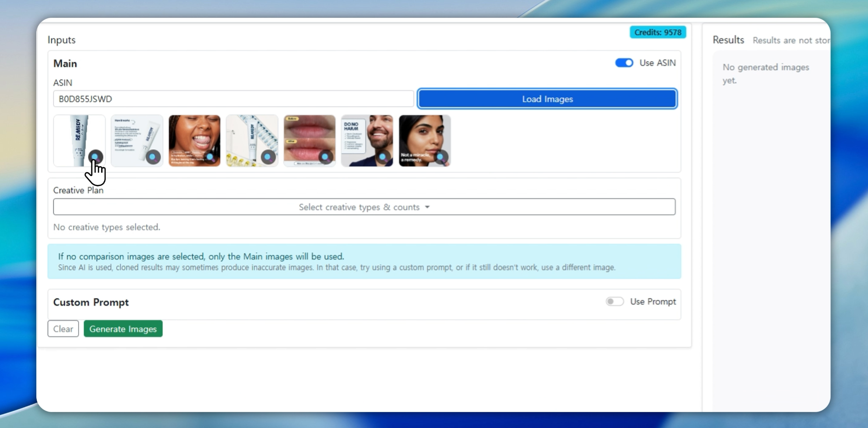Open the magnifier on the 'Not a miracle' image
The width and height of the screenshot is (868, 428).
440,157
